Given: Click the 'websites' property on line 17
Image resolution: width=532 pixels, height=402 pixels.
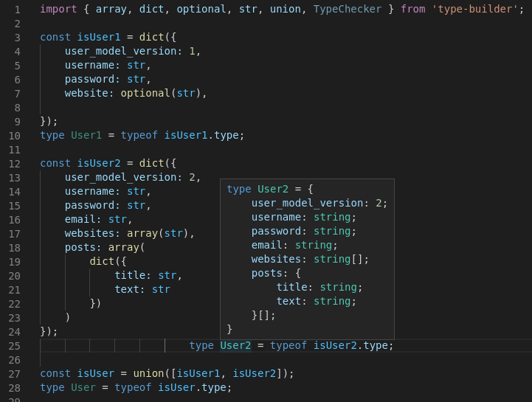Looking at the screenshot, I should click(x=89, y=233).
